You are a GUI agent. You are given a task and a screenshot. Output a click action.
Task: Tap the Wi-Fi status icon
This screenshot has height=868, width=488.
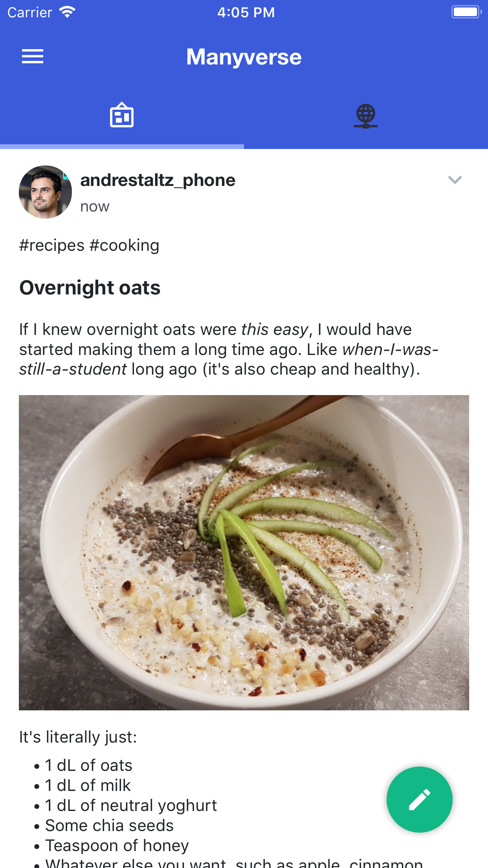[67, 12]
